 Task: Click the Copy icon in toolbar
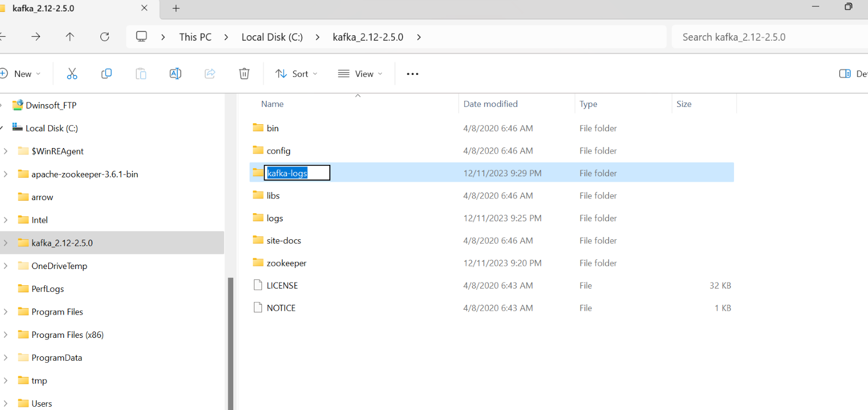106,74
